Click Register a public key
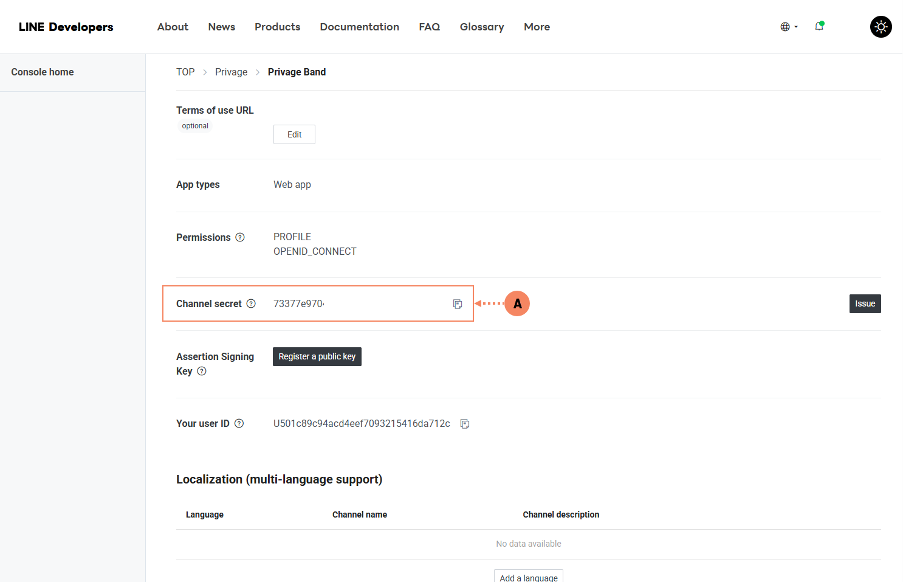904x582 pixels. (x=317, y=357)
